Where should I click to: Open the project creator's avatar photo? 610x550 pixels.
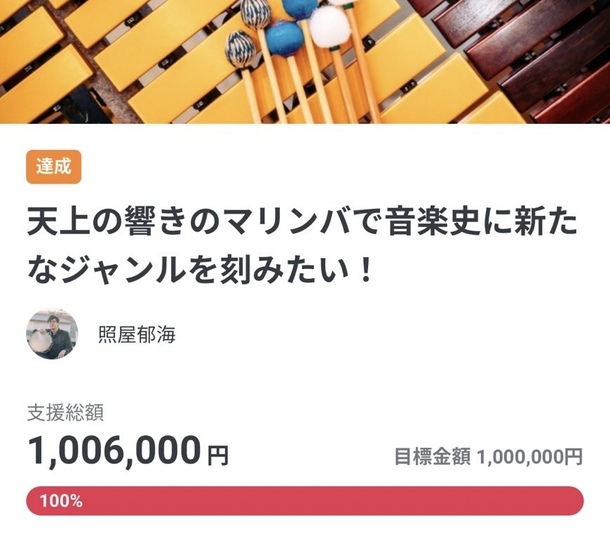coord(52,334)
